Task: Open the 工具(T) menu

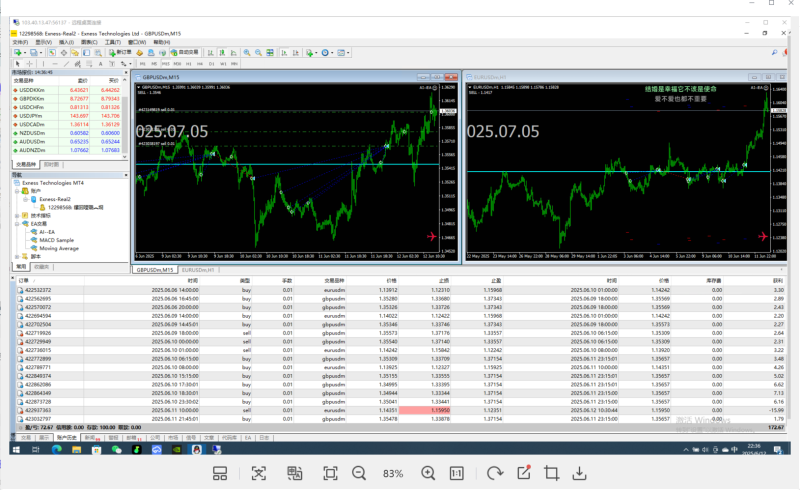Action: click(115, 42)
